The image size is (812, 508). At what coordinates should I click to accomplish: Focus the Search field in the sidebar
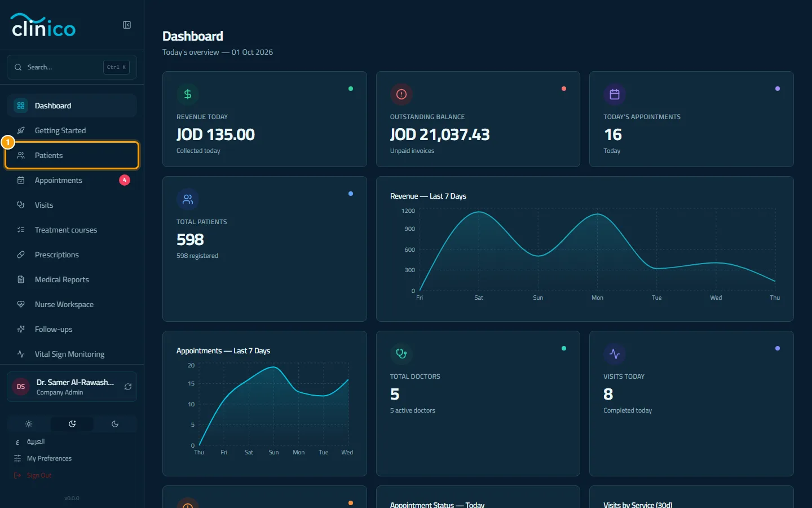(x=72, y=67)
